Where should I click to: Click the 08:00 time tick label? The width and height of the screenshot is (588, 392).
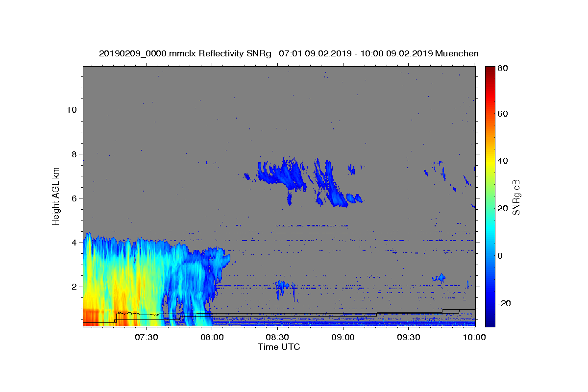point(212,338)
